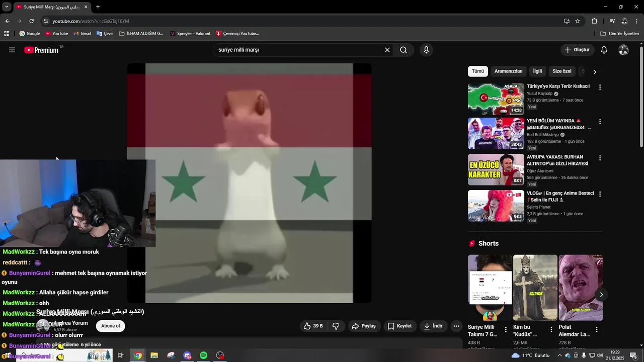
Task: Select the Aramanızdan filter chip
Action: click(x=508, y=71)
